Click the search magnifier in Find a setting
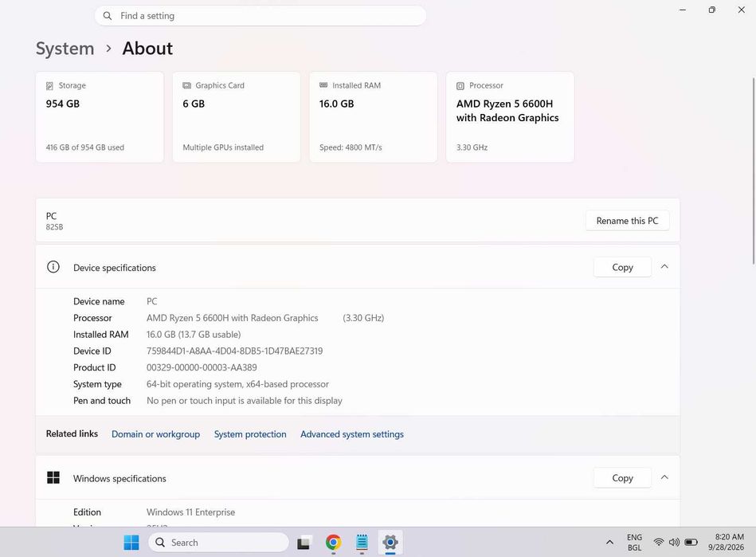 [x=108, y=16]
